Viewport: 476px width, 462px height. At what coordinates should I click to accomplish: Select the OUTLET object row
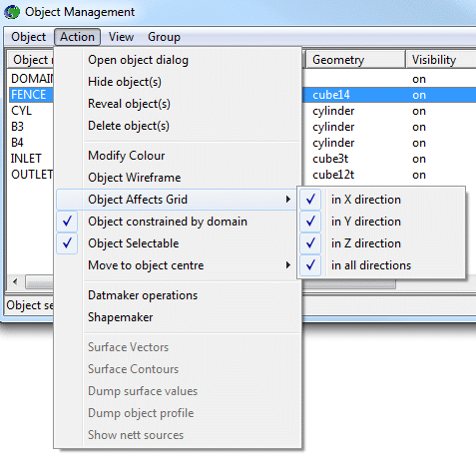[32, 175]
